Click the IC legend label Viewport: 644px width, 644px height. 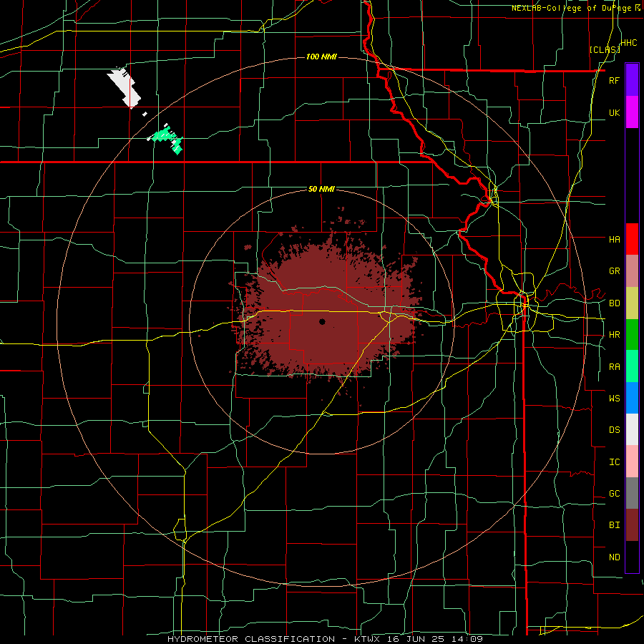click(614, 462)
